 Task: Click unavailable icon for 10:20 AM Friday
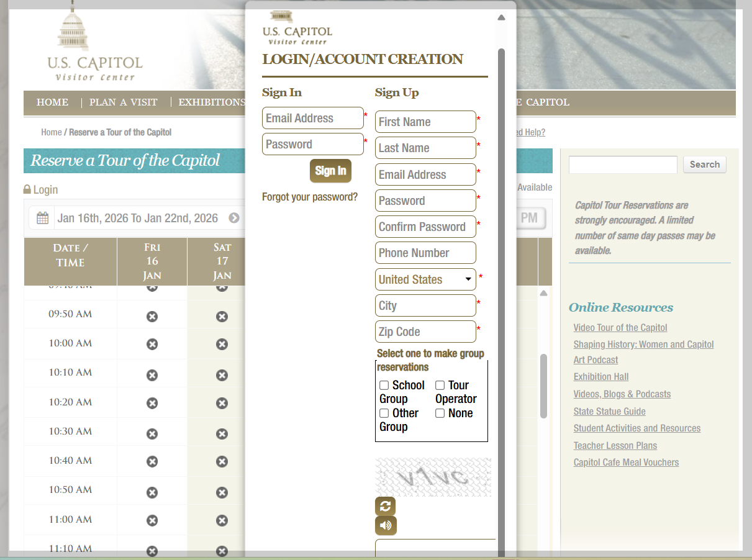(x=152, y=404)
